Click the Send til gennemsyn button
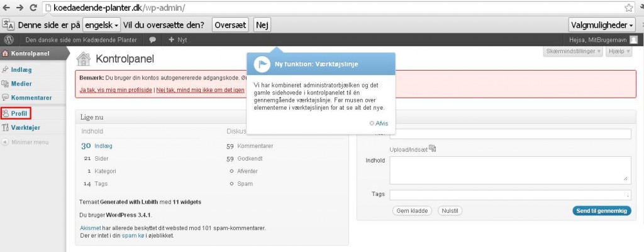The height and width of the screenshot is (252, 644). 601,210
